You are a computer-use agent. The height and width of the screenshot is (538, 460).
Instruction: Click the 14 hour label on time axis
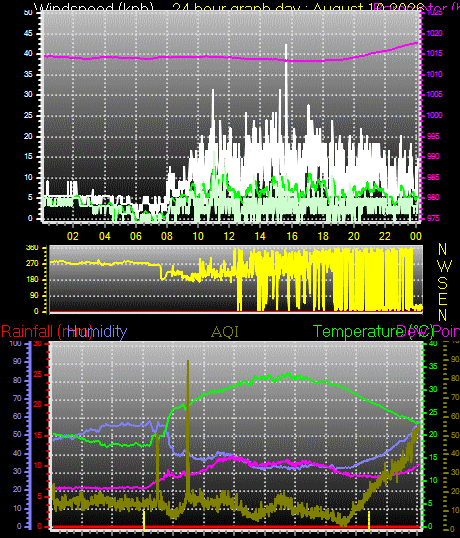click(260, 236)
